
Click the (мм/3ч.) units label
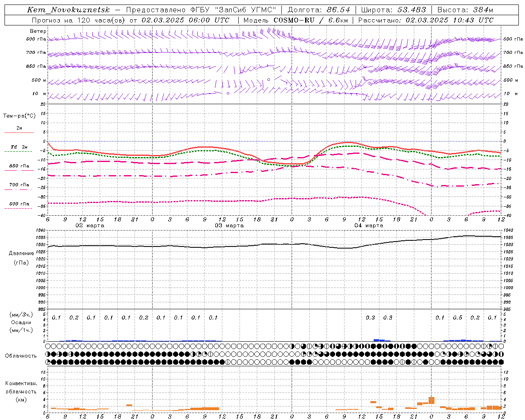21,315
